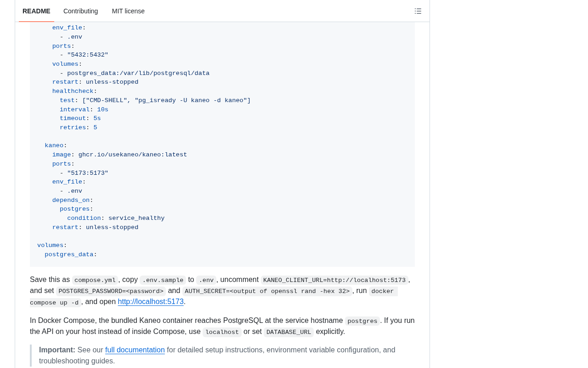
Task: Click the image ghcr.io/usekaneo/kaneo:latest line
Action: tap(119, 155)
